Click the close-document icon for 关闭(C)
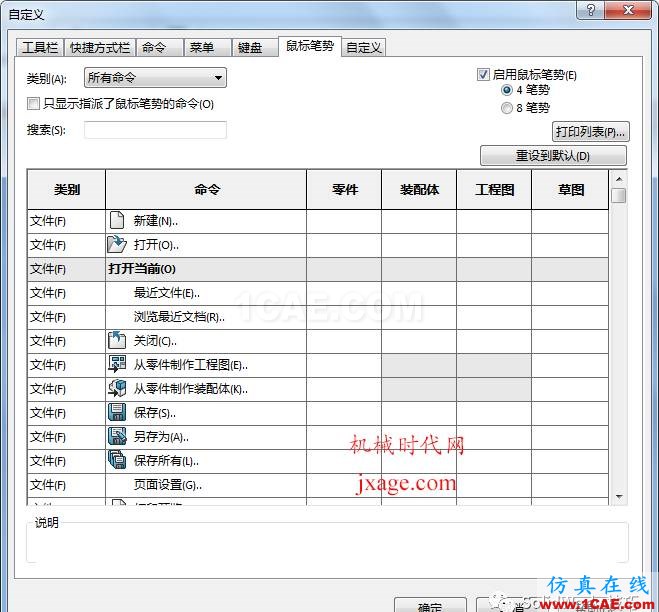Image resolution: width=659 pixels, height=612 pixels. point(117,340)
